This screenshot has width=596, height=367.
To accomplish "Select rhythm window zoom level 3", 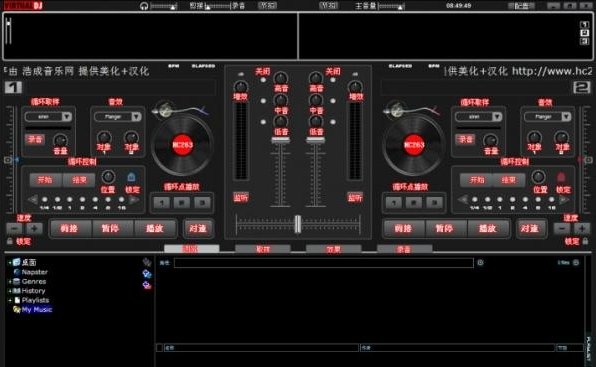I will tap(584, 41).
